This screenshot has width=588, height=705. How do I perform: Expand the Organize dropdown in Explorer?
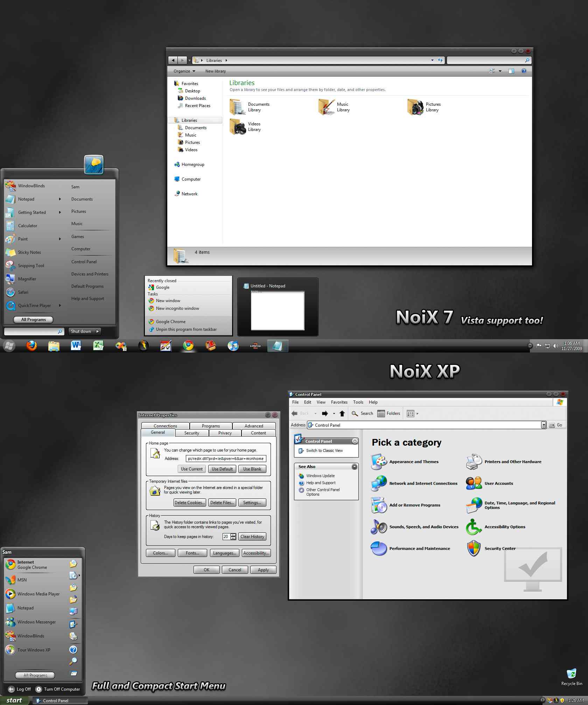(184, 71)
